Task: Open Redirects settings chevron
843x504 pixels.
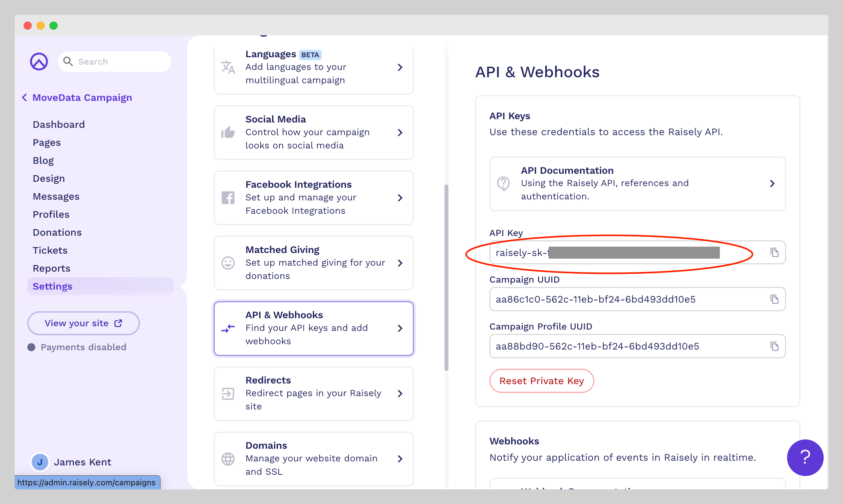Action: pos(400,393)
